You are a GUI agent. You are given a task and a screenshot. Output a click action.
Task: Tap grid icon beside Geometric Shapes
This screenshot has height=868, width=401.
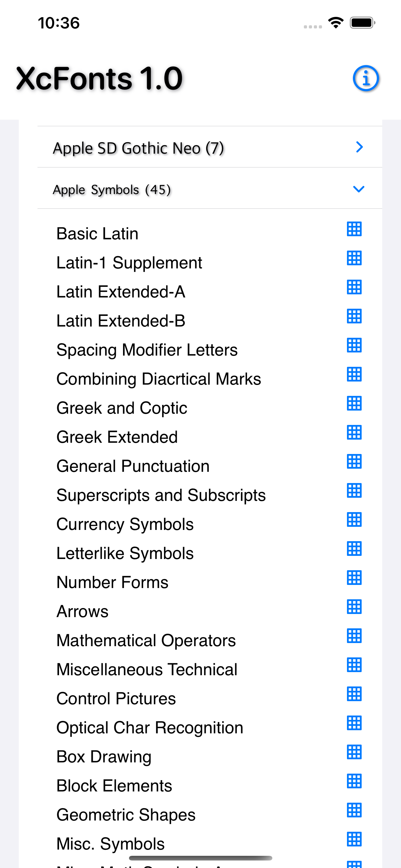[354, 810]
